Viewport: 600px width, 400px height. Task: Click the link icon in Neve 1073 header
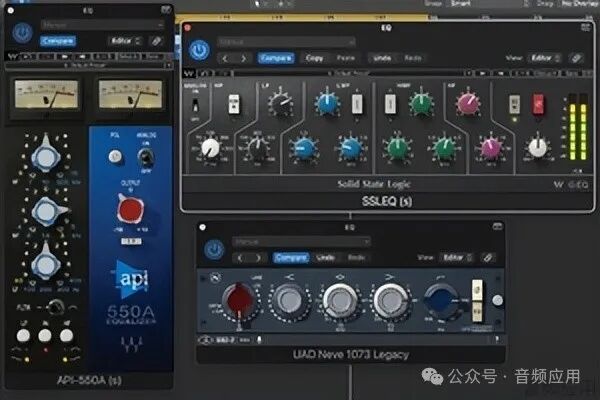click(488, 258)
